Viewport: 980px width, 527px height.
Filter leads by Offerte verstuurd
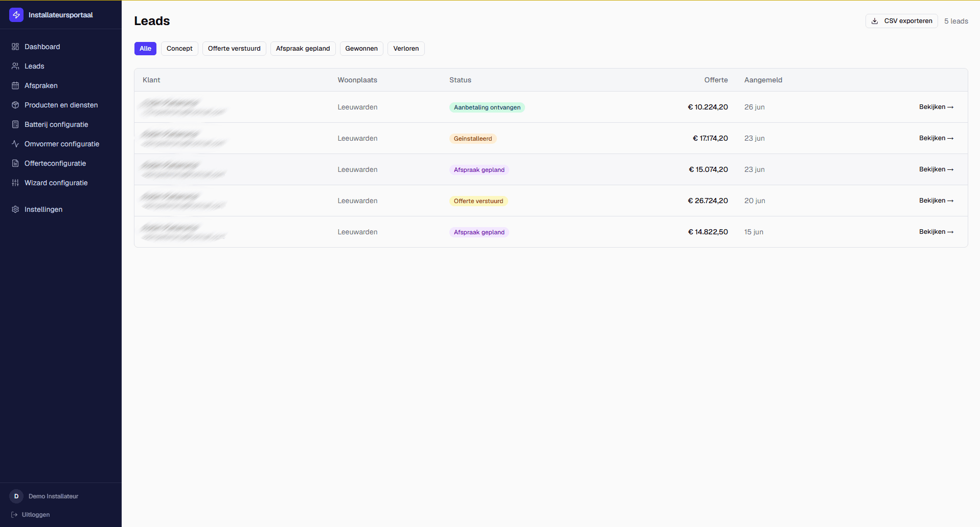pos(234,49)
